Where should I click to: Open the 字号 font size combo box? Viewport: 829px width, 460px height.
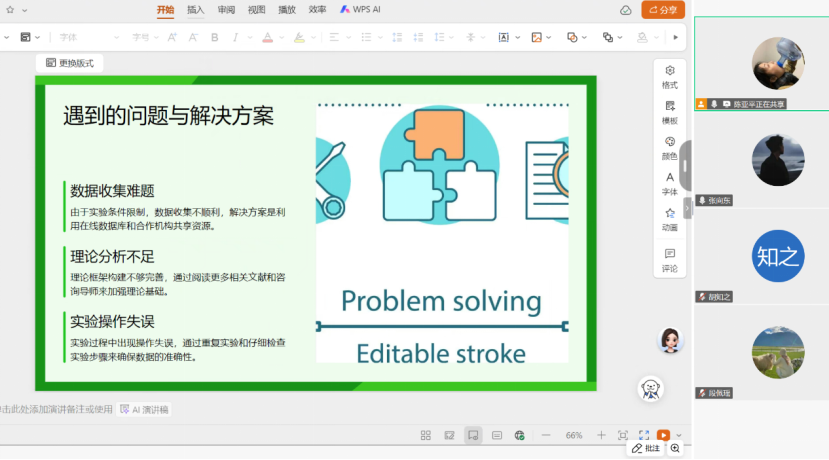(x=145, y=37)
